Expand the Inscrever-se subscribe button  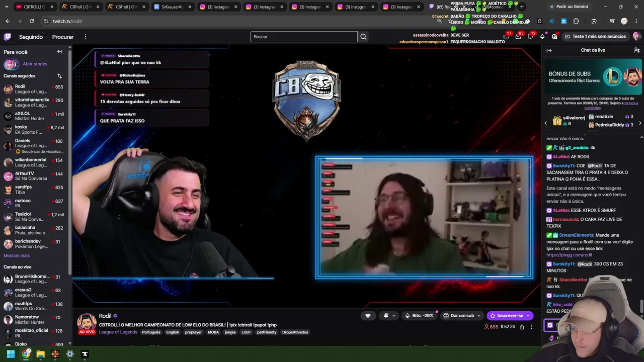(x=510, y=316)
